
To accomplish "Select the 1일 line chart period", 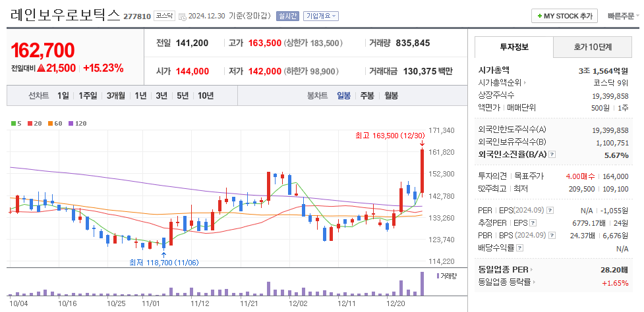I will 63,96.
